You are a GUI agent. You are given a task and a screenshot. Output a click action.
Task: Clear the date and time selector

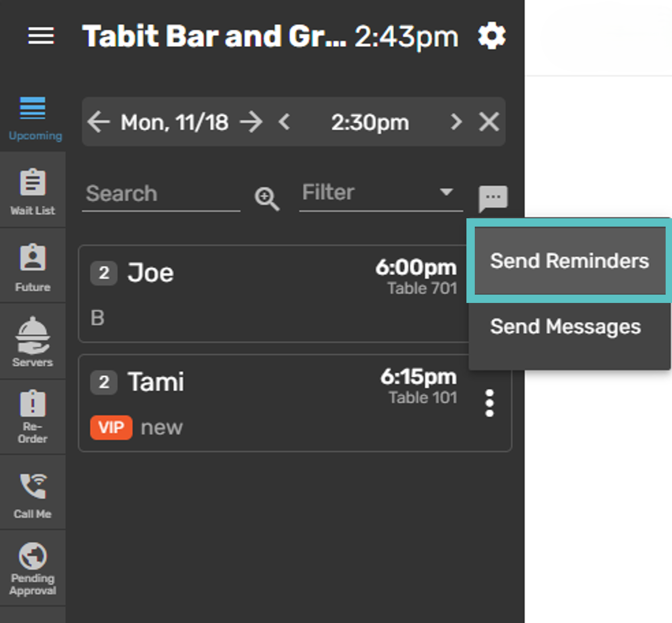[489, 122]
